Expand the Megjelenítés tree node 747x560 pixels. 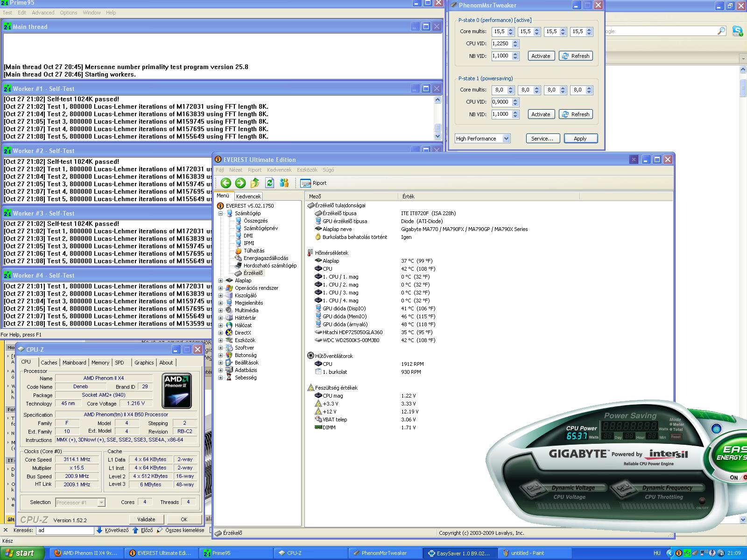[221, 303]
